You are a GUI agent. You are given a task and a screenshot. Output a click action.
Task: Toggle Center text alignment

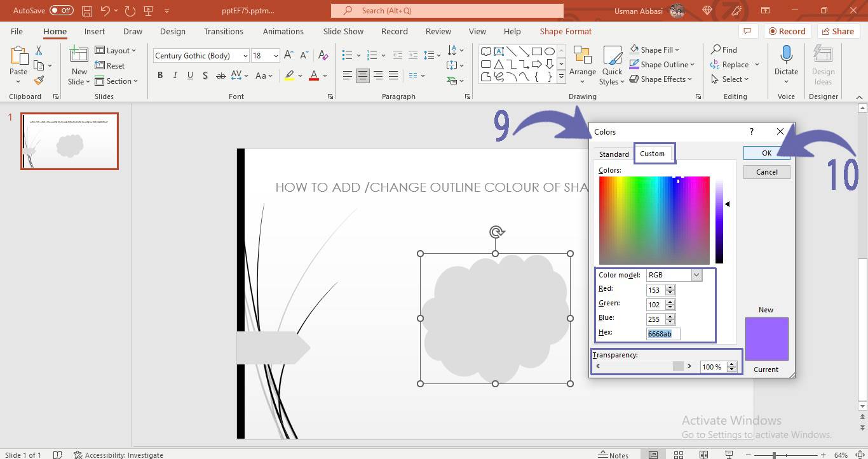point(362,76)
